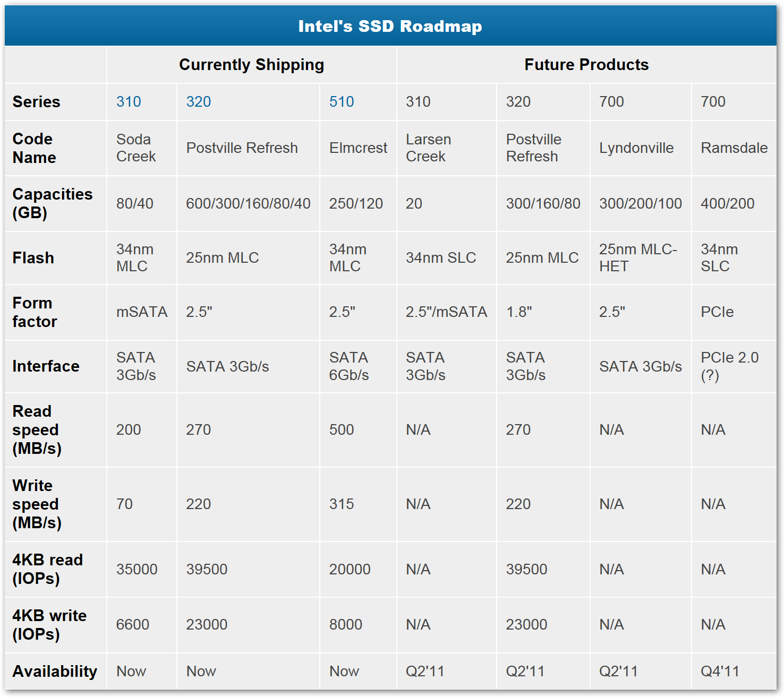This screenshot has width=784, height=697.
Task: Click the 70 write speed value
Action: tap(124, 504)
